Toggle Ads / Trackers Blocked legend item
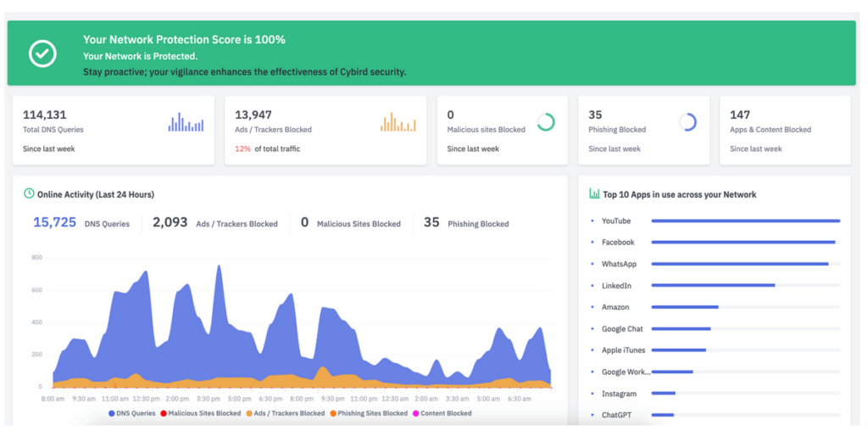The width and height of the screenshot is (868, 442). (286, 413)
